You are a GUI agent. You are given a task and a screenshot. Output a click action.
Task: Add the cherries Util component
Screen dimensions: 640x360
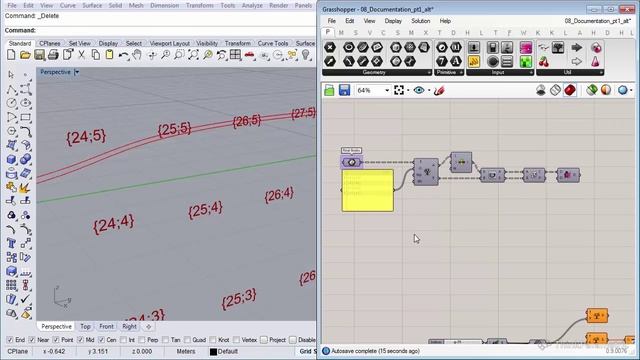click(x=543, y=62)
